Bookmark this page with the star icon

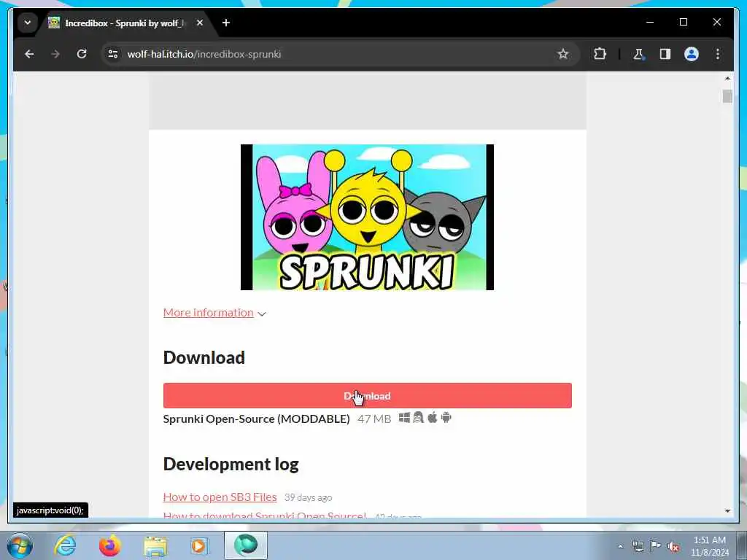point(563,54)
